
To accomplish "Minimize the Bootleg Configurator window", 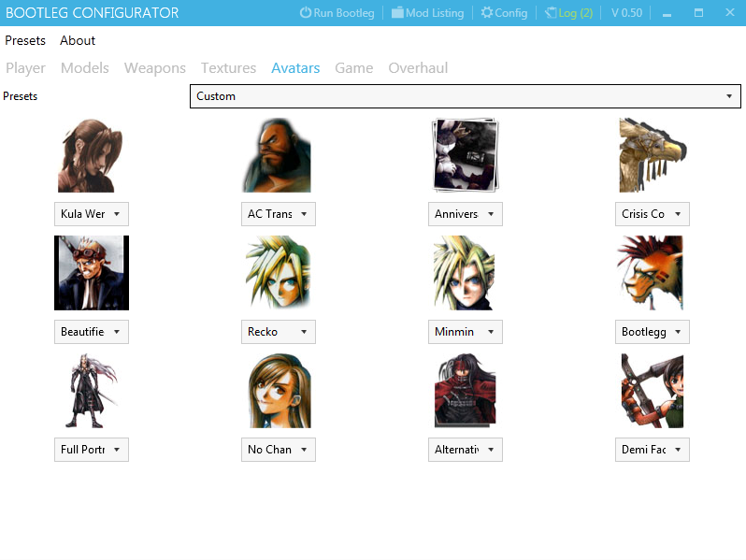I will coord(667,13).
